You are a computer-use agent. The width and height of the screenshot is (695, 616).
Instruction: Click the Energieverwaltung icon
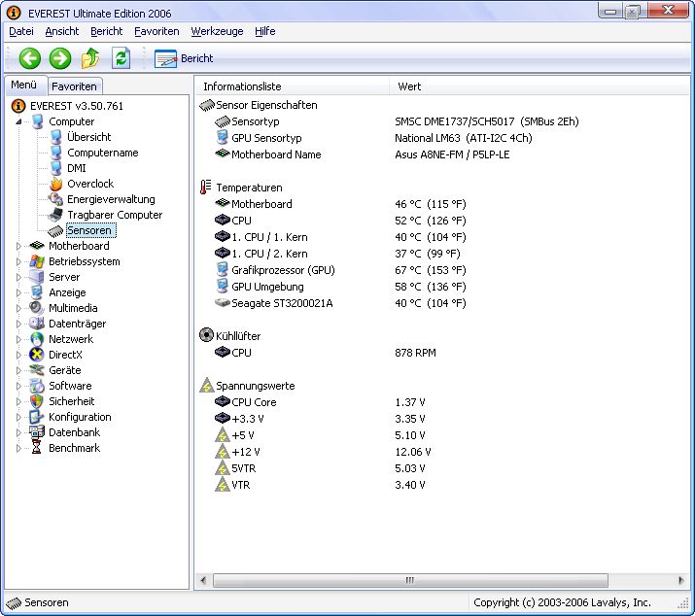pos(55,199)
